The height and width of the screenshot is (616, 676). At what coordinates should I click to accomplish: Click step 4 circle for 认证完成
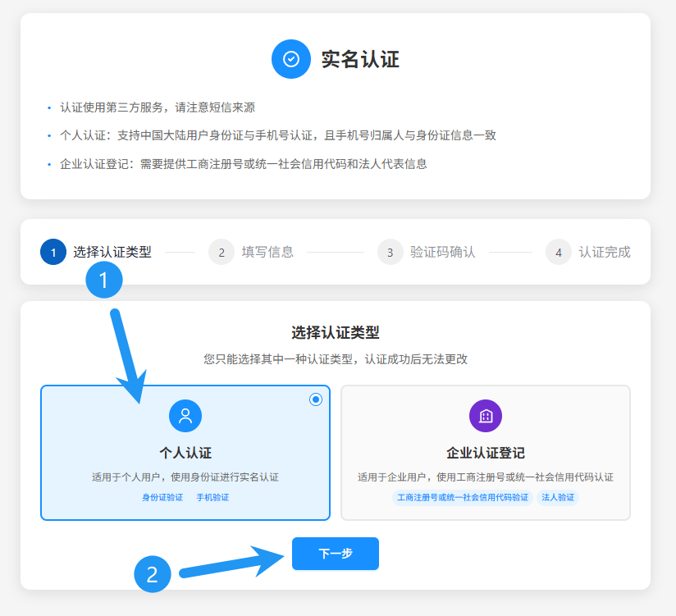pos(559,252)
